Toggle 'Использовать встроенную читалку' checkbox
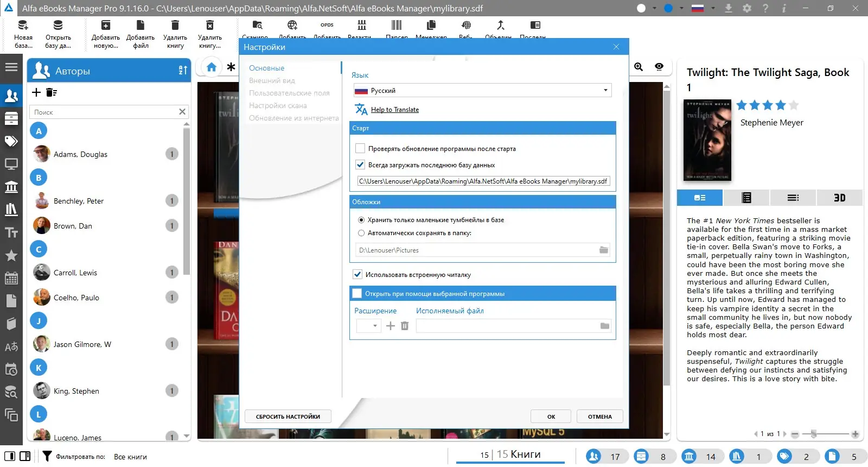The height and width of the screenshot is (467, 868). [x=358, y=274]
